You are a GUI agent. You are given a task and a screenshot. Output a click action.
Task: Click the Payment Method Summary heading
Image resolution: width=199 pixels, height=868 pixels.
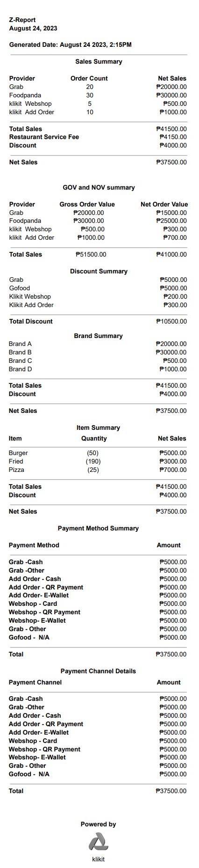[98, 528]
